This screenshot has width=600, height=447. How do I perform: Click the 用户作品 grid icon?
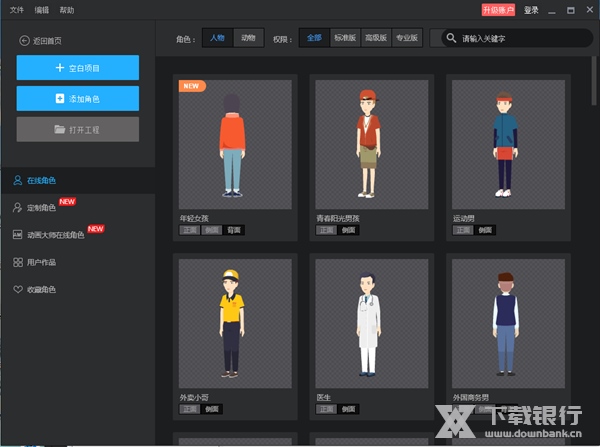pyautogui.click(x=18, y=263)
